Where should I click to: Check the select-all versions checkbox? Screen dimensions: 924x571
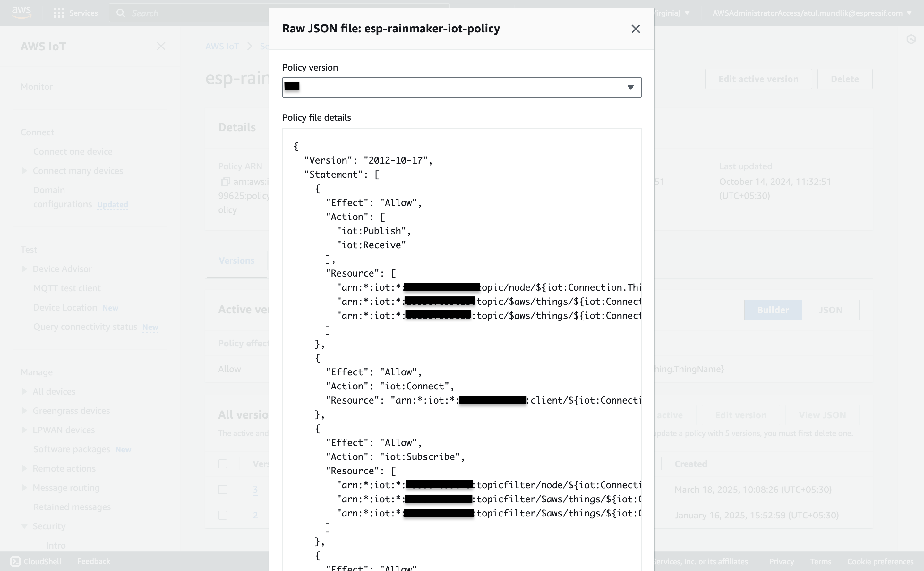(x=223, y=464)
